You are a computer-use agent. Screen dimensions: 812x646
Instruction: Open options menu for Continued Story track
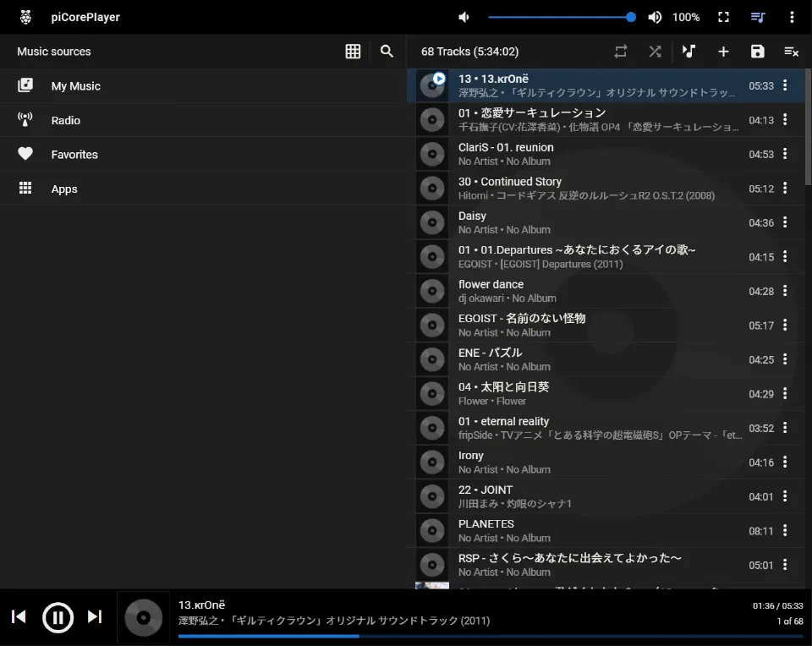(x=785, y=188)
